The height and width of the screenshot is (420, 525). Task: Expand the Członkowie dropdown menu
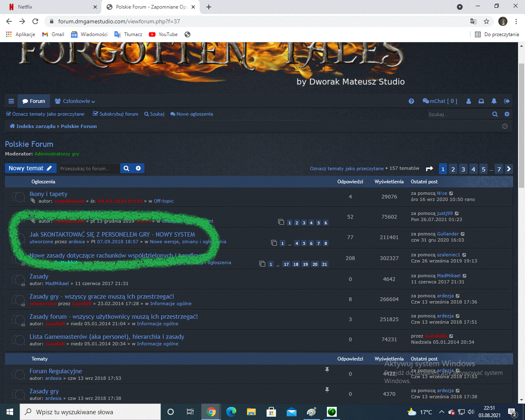pyautogui.click(x=75, y=101)
